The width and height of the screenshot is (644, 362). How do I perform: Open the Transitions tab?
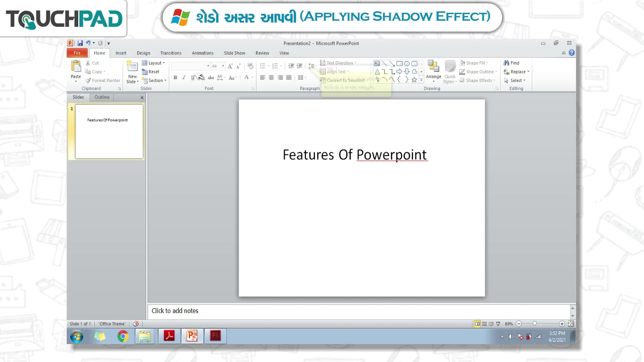pos(171,53)
